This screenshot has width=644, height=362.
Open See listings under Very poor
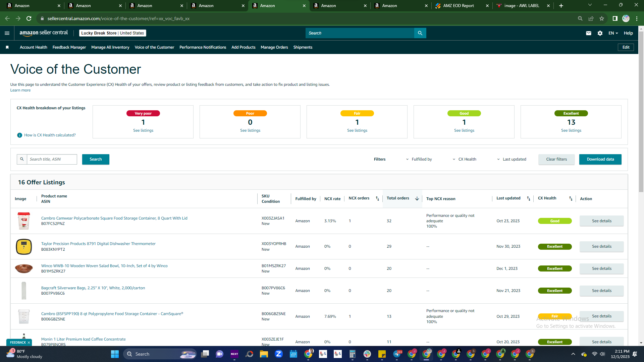tap(143, 130)
